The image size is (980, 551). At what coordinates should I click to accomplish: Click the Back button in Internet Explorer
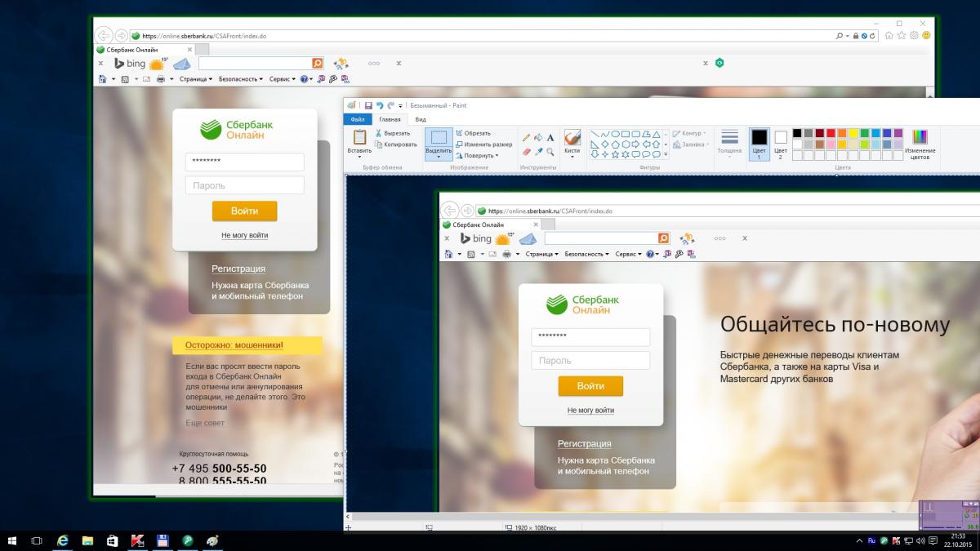point(104,35)
